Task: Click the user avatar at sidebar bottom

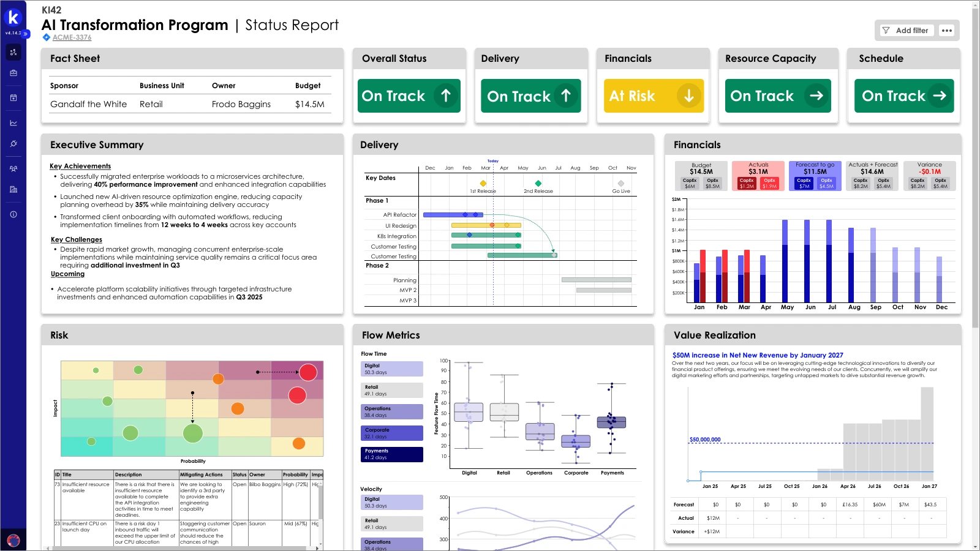Action: tap(13, 540)
